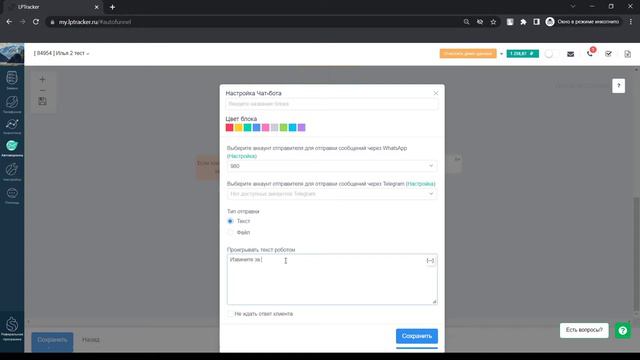Pick the pink block color
Screen dimensions: 640x360
(x=265, y=128)
